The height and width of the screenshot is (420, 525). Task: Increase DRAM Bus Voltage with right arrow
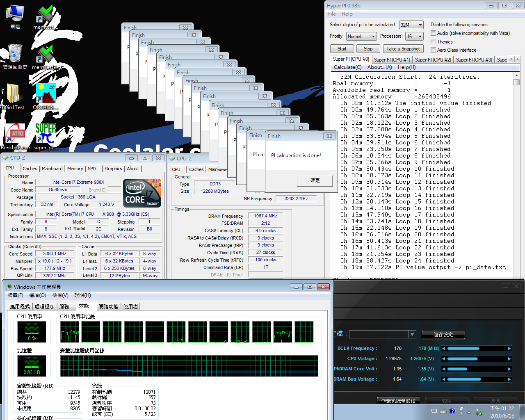pos(509,379)
